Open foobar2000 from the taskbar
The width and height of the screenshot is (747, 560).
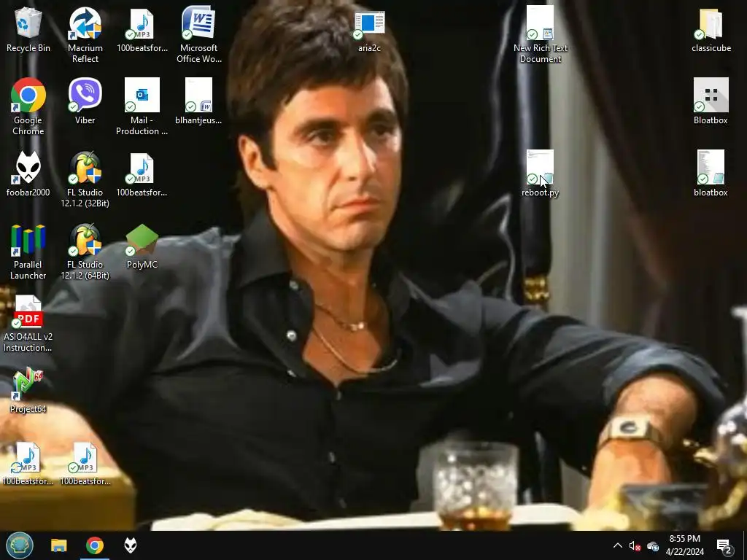tap(131, 545)
